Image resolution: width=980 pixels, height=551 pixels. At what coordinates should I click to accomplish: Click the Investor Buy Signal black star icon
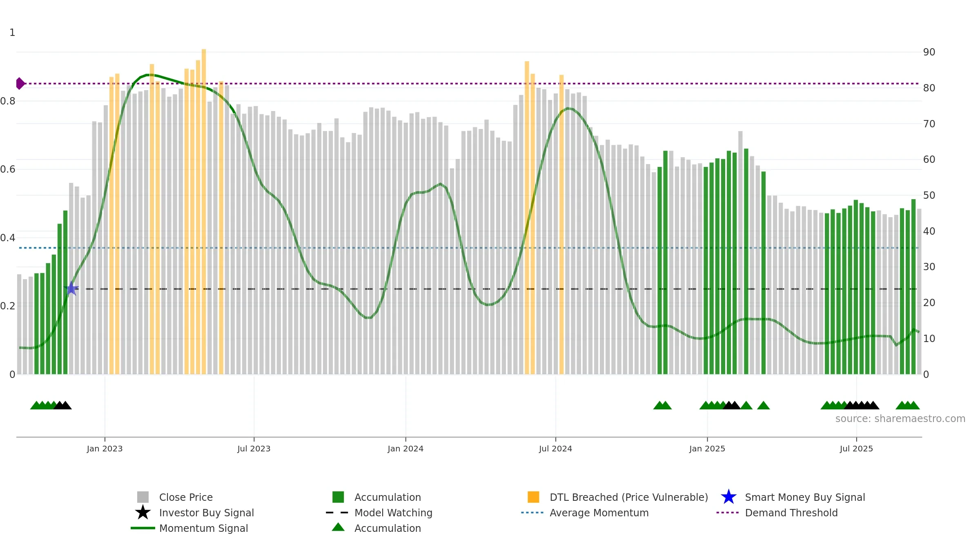coord(143,513)
